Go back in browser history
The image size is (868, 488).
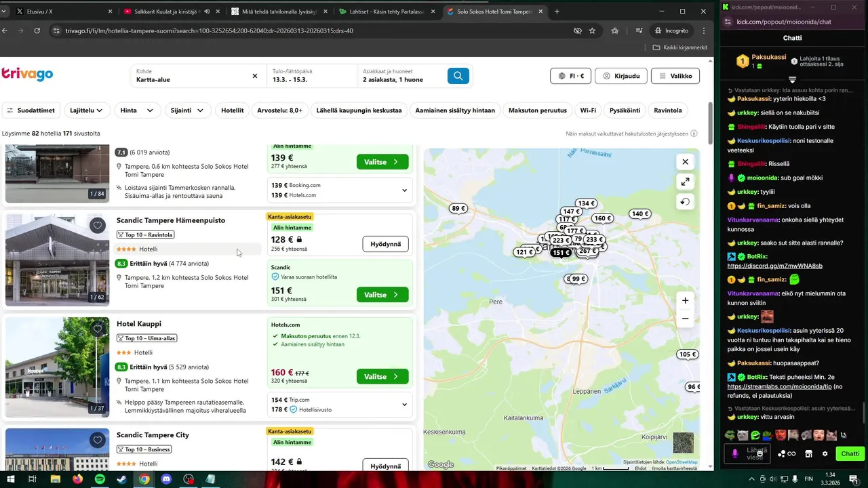[5, 30]
